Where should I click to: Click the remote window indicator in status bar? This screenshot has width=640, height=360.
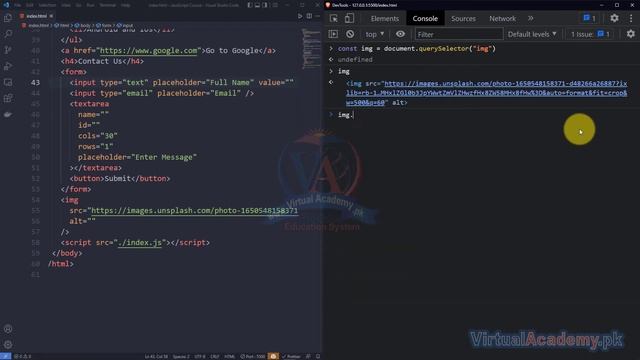(x=5, y=356)
